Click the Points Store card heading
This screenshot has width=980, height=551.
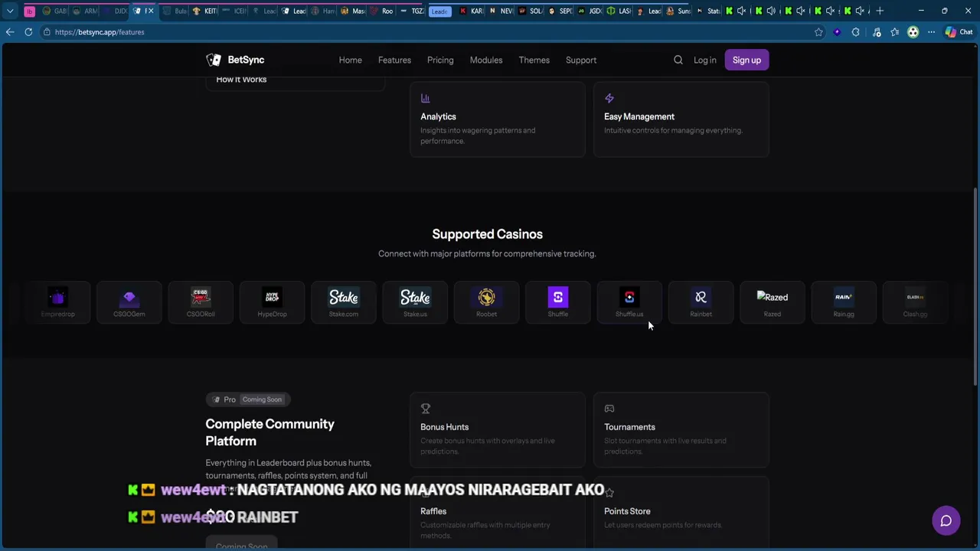tap(627, 511)
